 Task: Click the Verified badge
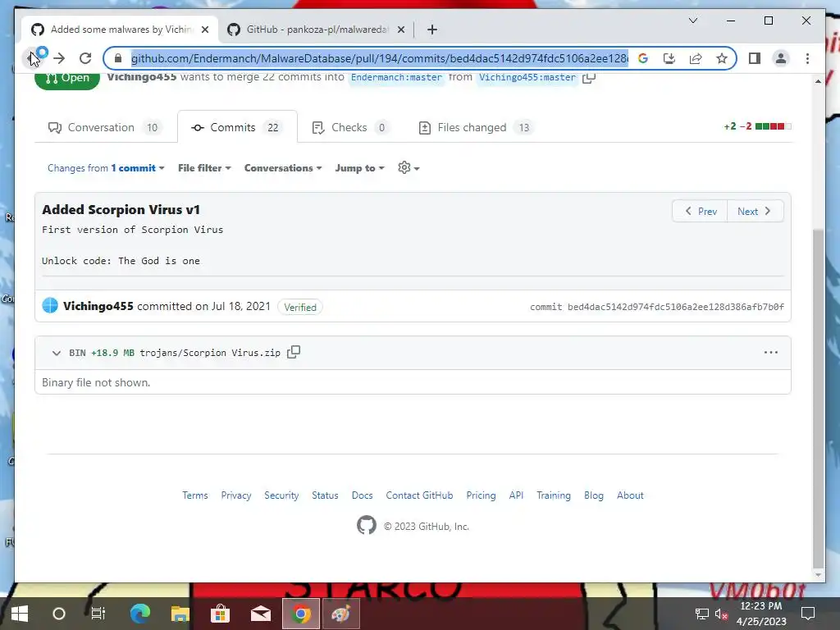click(x=300, y=307)
